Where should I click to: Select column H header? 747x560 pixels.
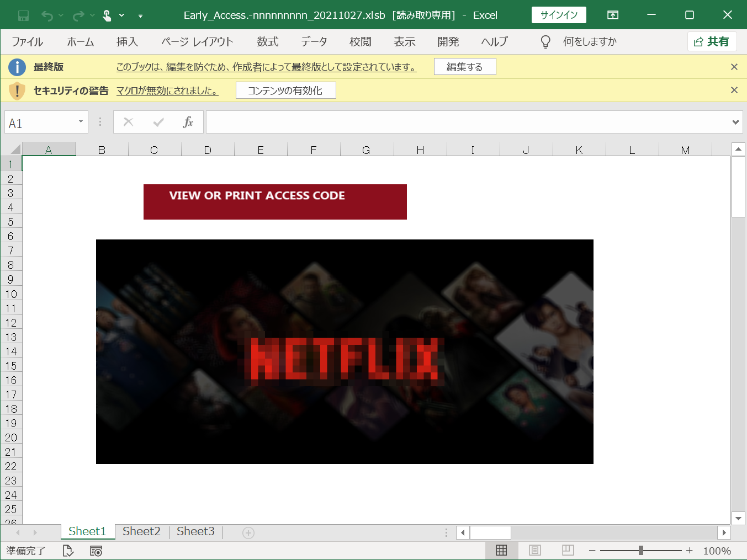[x=420, y=150]
